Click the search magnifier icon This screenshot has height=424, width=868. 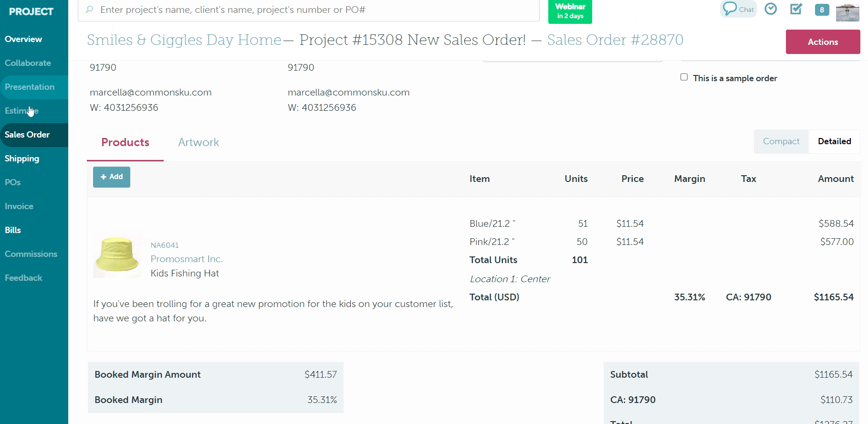tap(89, 10)
